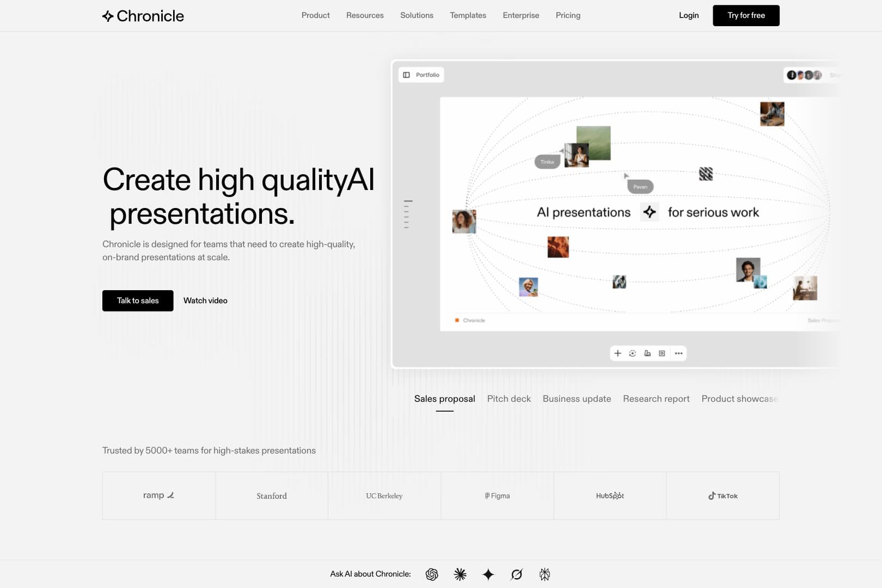Select the Sales proposal tab
Screen dimensions: 882x588
click(x=444, y=399)
